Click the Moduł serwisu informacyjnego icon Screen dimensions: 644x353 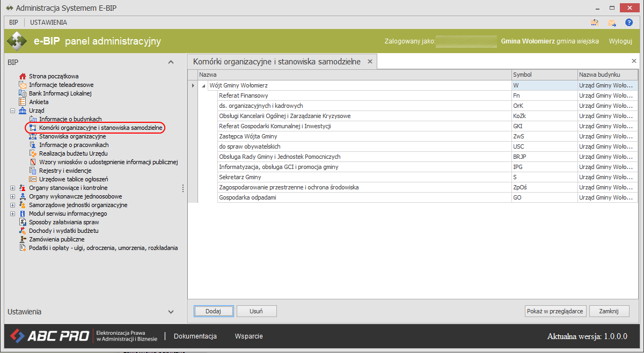click(x=23, y=214)
